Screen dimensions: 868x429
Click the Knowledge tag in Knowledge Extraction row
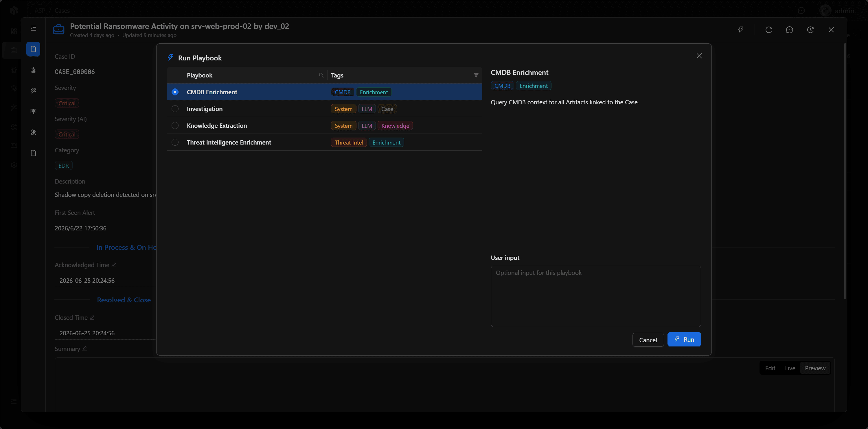(395, 125)
